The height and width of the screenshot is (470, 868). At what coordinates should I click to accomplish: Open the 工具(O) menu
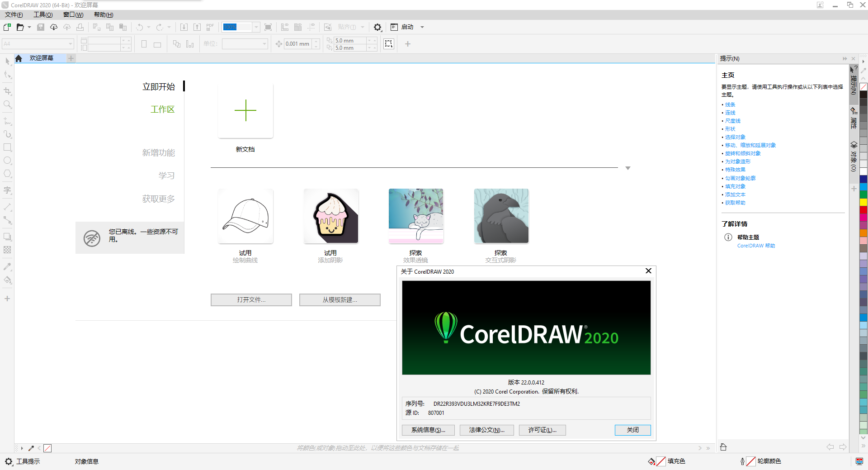click(43, 14)
